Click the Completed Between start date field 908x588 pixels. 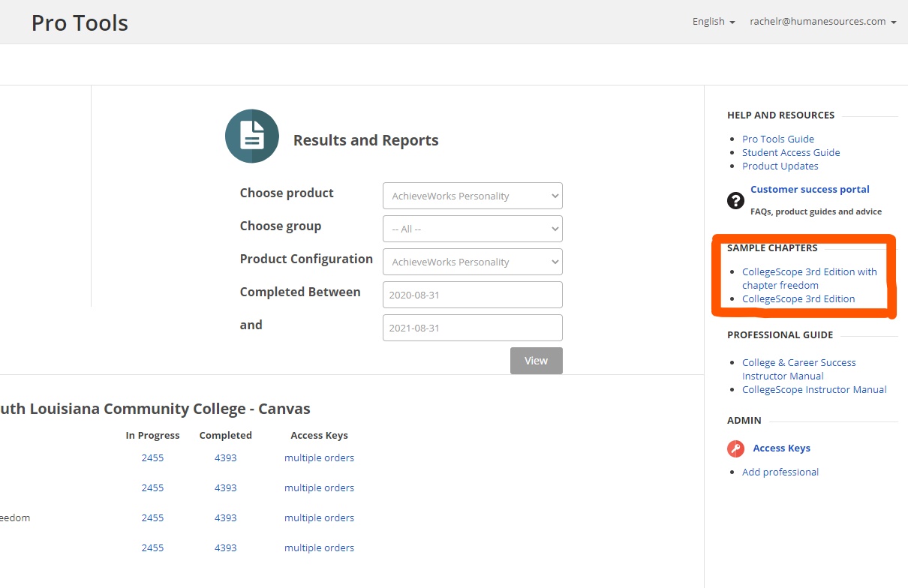point(472,295)
